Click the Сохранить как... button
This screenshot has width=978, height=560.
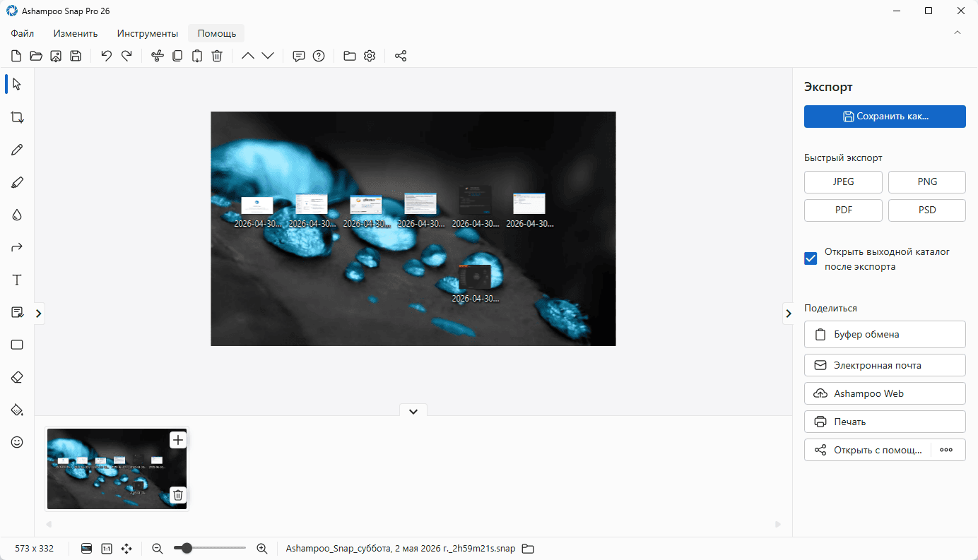coord(885,117)
